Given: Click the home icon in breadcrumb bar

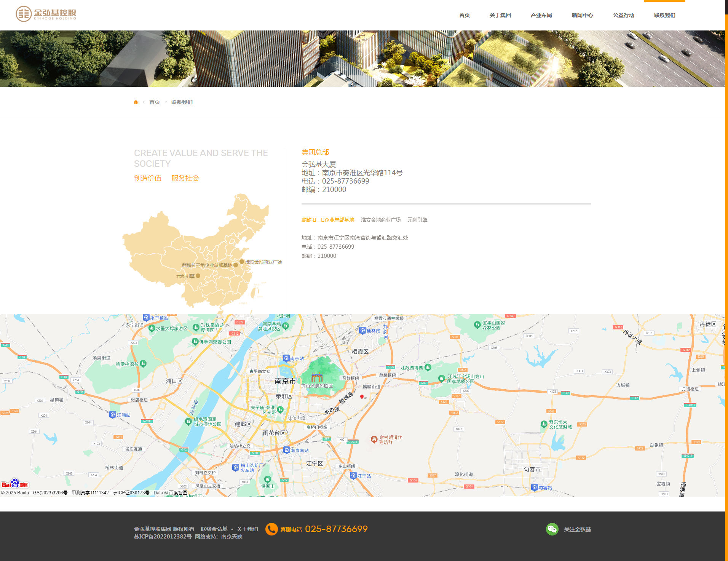Looking at the screenshot, I should tap(136, 102).
